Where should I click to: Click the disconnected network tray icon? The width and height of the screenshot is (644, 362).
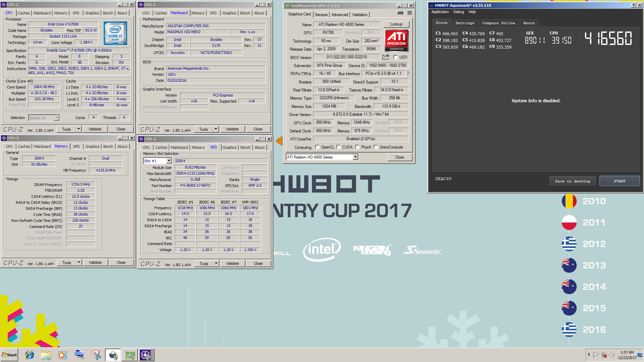coord(604,355)
